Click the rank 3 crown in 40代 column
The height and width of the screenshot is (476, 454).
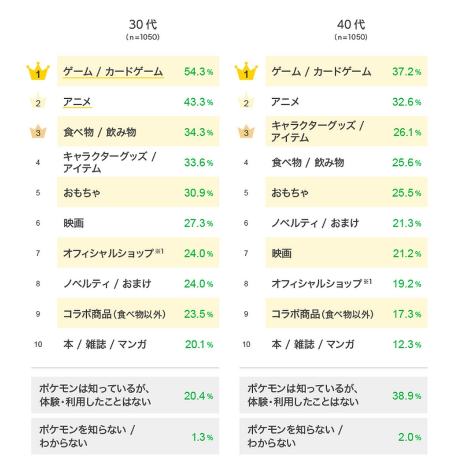tap(246, 132)
